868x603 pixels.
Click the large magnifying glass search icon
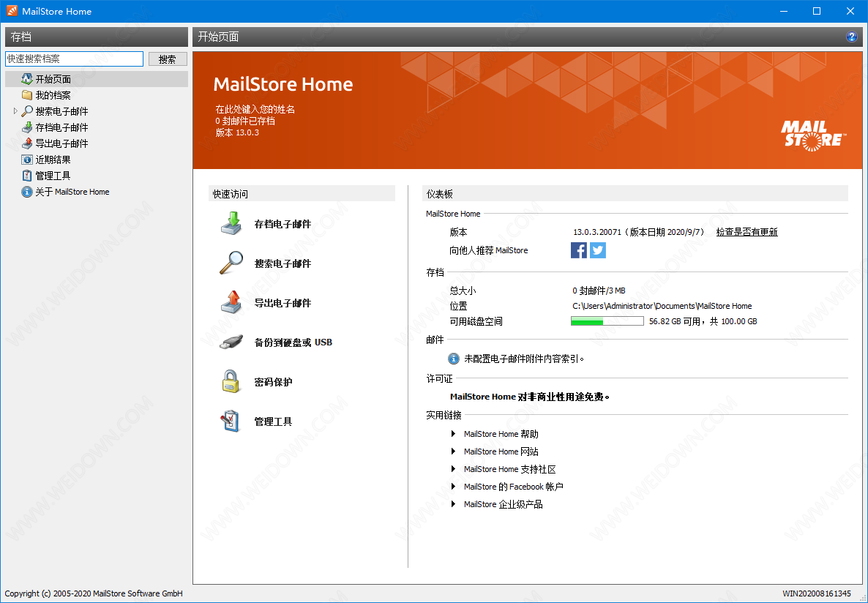[x=231, y=263]
